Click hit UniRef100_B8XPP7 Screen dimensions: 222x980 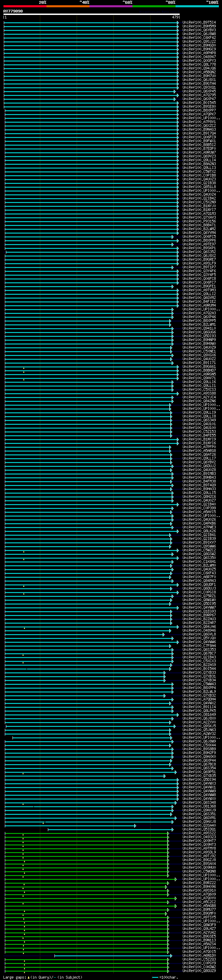[199, 110]
